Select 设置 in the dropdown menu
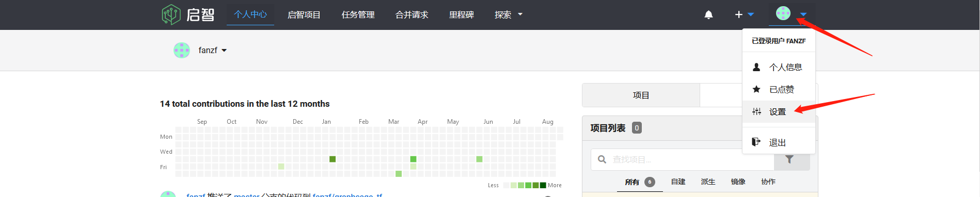980x197 pixels. [x=779, y=111]
